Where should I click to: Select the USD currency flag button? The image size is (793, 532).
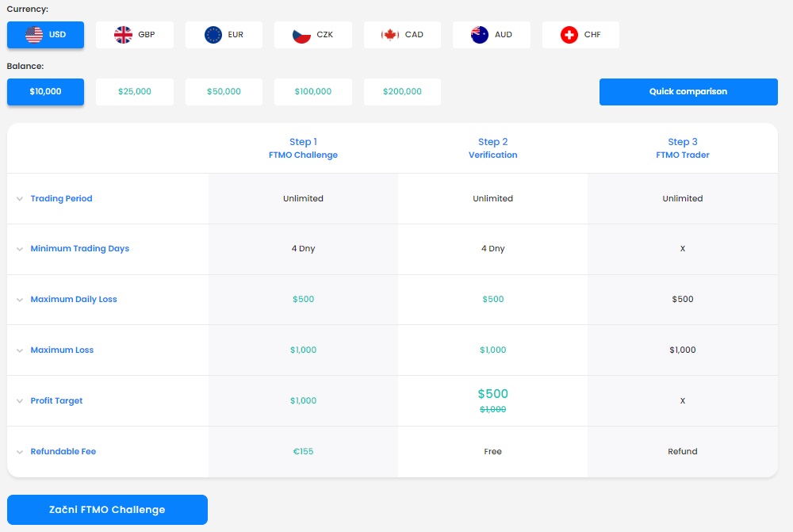[45, 34]
